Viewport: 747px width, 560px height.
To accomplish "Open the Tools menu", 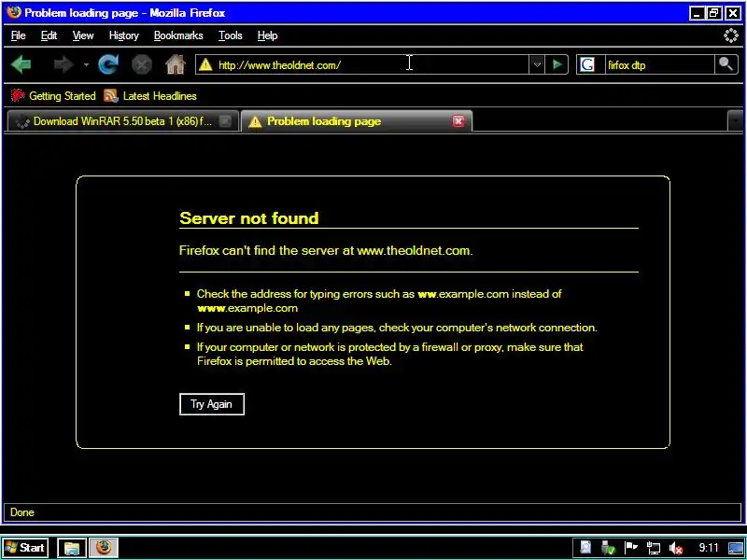I will (230, 35).
